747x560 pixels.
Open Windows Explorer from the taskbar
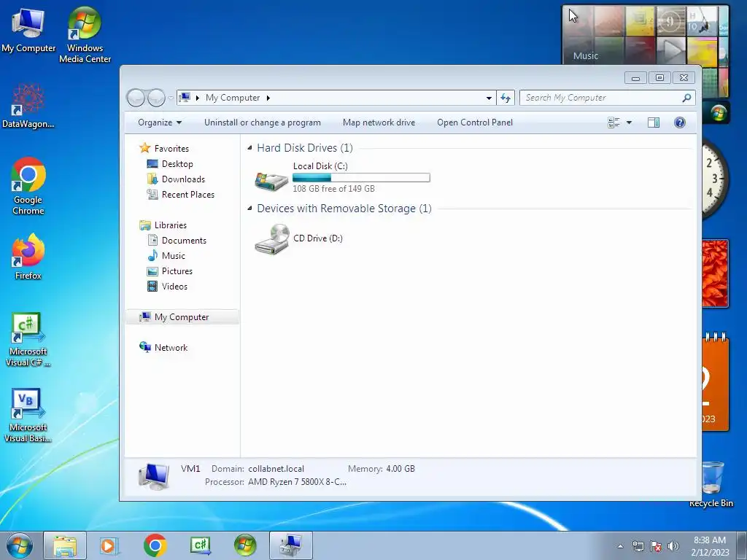(x=65, y=545)
